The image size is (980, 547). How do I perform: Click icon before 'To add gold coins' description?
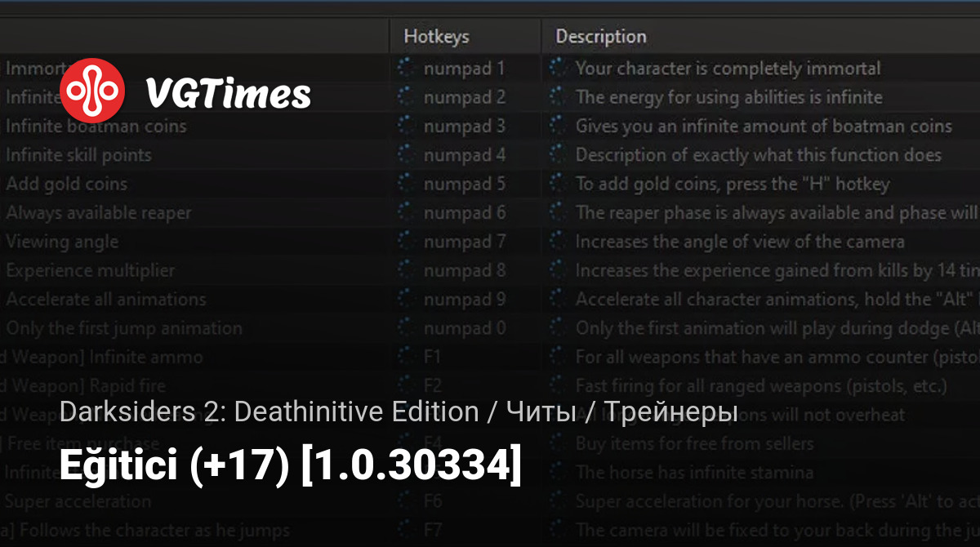(558, 185)
